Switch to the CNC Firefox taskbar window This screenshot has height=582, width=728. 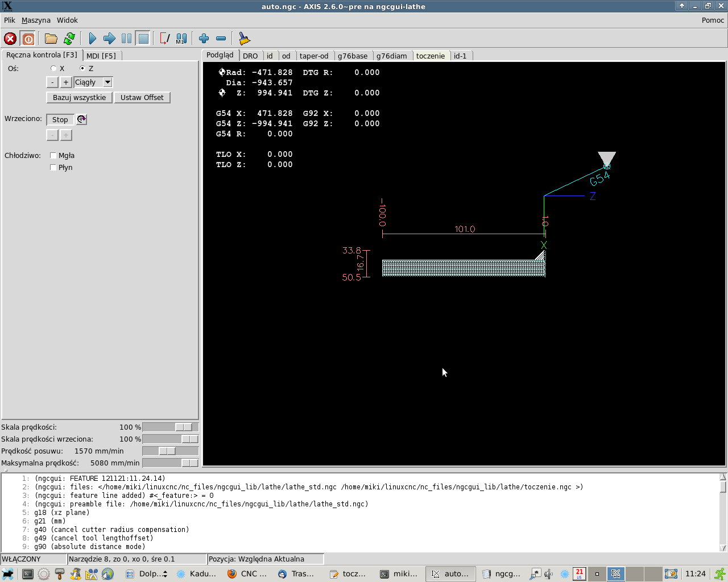(x=247, y=574)
